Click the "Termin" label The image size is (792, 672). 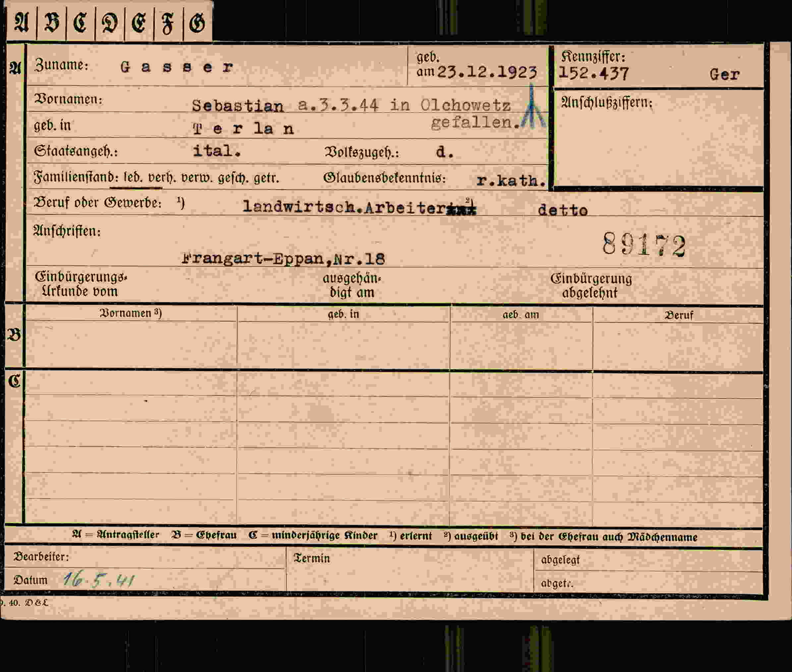click(312, 558)
